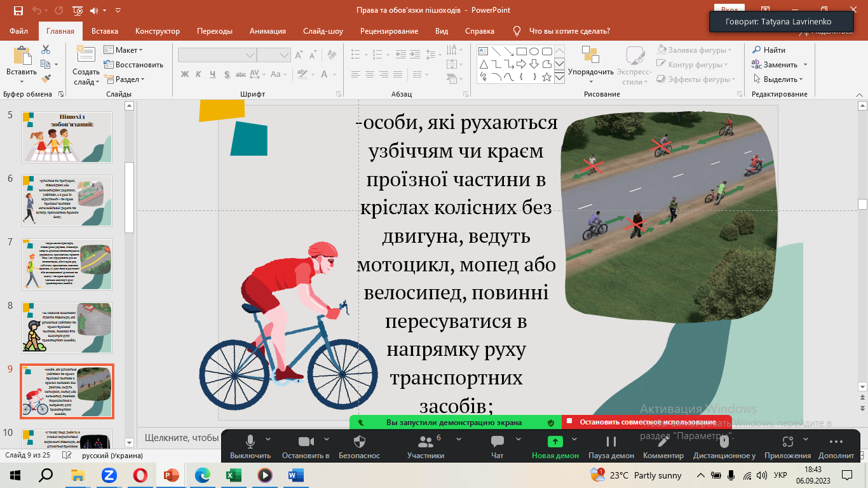
Task: Open the font size combo box
Action: 274,55
